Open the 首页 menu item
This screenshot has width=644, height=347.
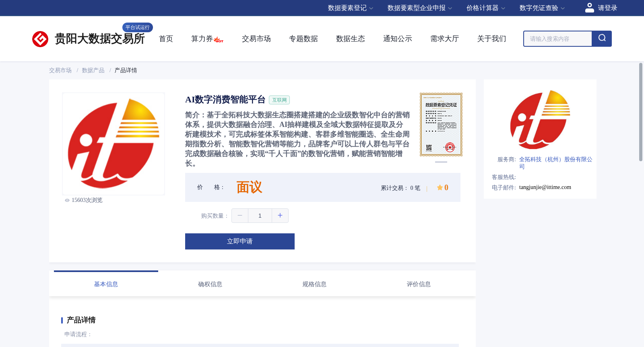(166, 39)
